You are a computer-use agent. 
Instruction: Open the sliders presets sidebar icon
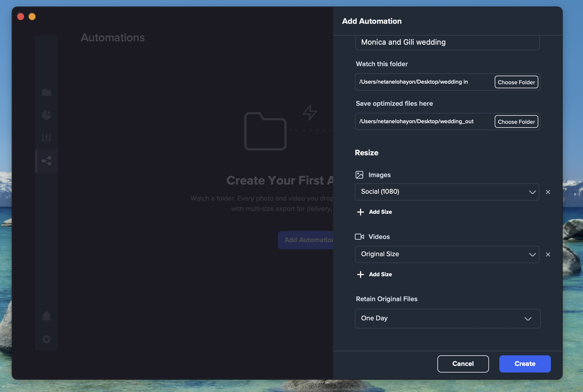46,138
